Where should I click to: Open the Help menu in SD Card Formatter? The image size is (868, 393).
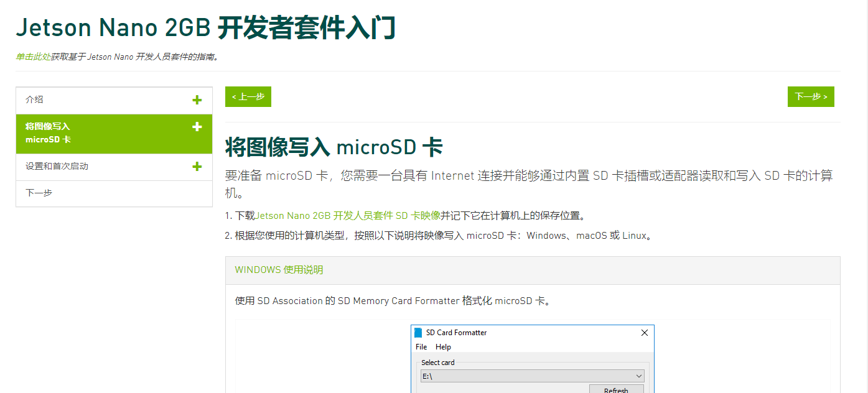pos(443,347)
